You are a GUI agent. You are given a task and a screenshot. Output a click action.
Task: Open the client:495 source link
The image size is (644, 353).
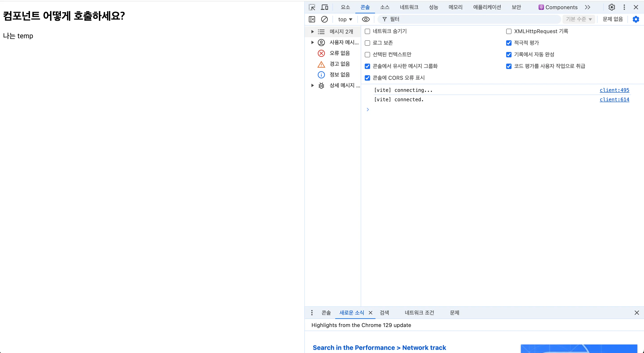pyautogui.click(x=614, y=90)
